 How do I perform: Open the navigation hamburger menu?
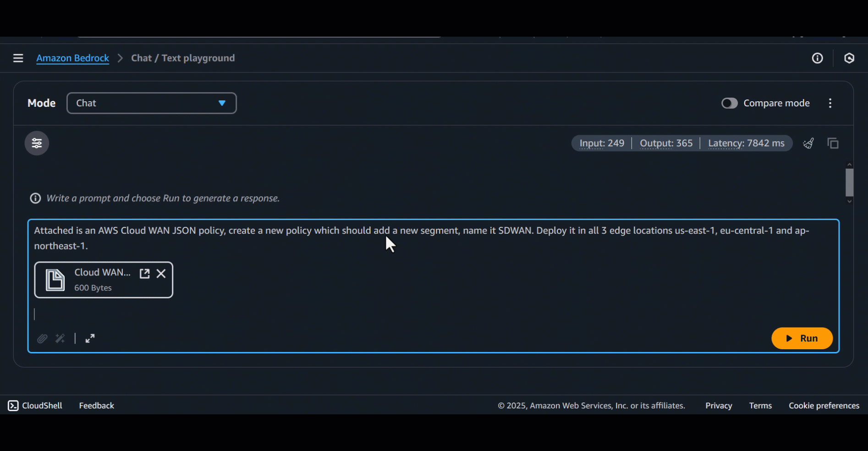click(18, 58)
